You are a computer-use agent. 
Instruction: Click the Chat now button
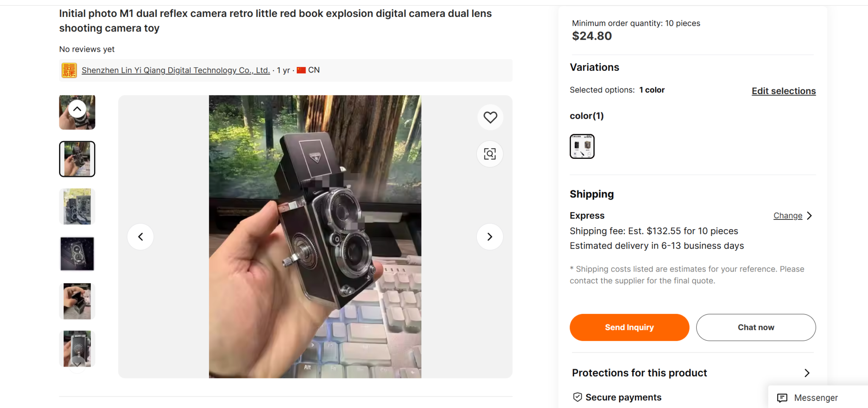[x=756, y=327]
